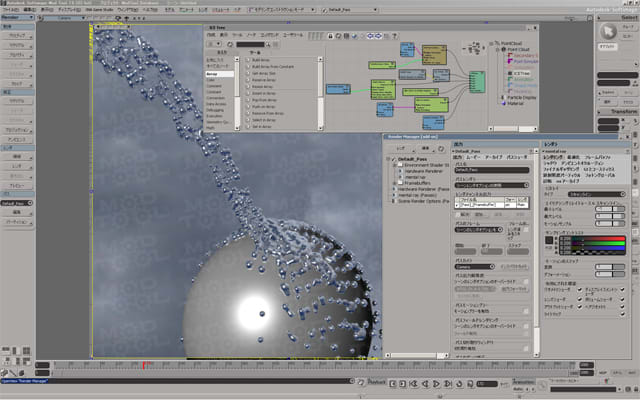Click the teal output node in ICE graph

pos(477,82)
